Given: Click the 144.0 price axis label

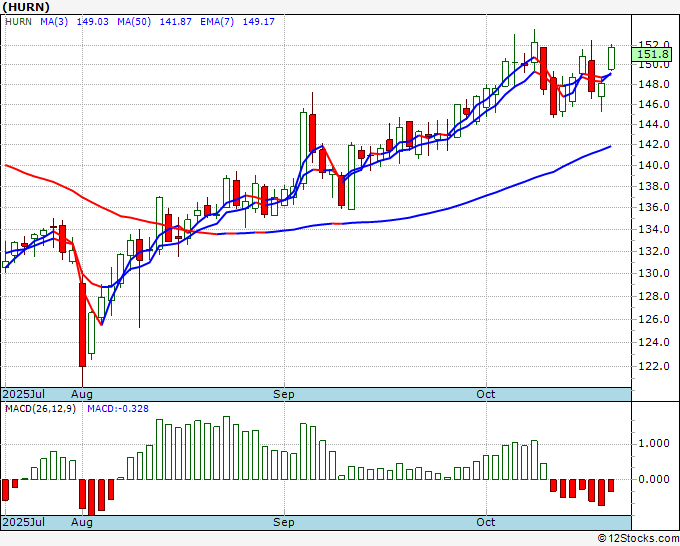Looking at the screenshot, I should (x=654, y=124).
